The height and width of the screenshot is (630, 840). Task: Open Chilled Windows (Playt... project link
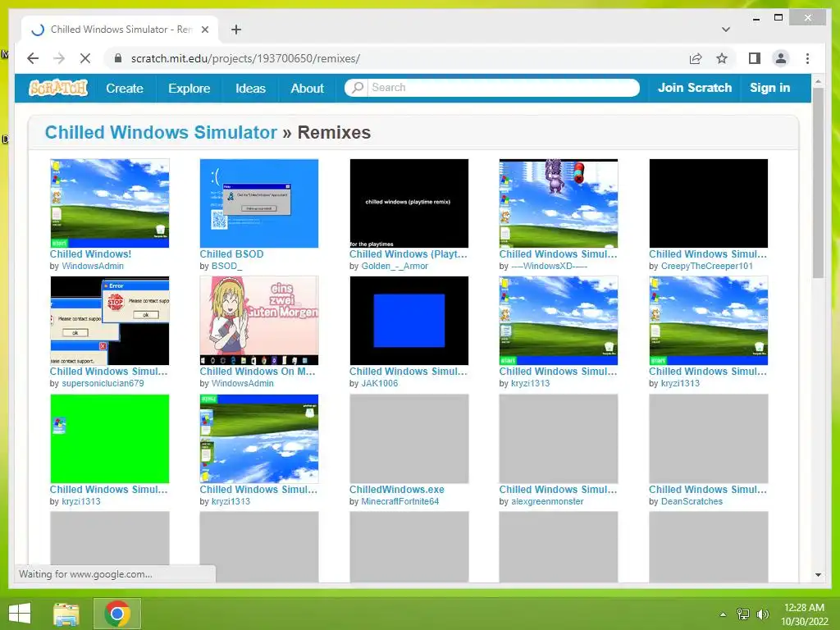[x=409, y=254]
